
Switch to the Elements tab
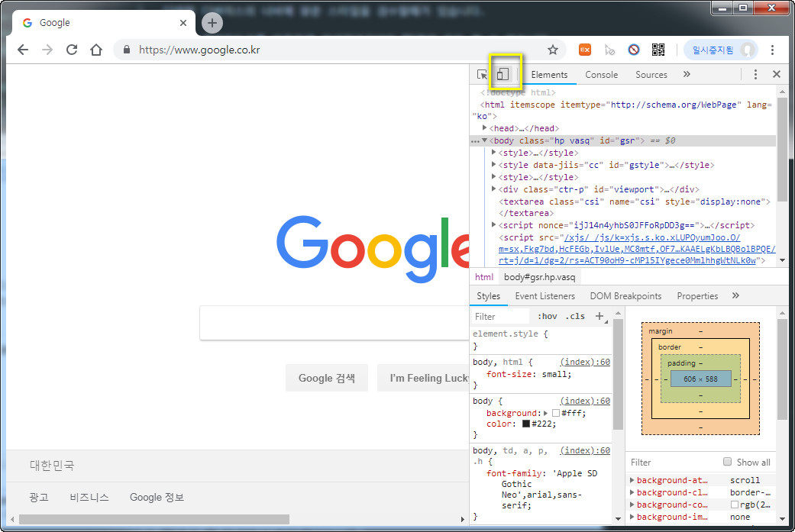[549, 75]
